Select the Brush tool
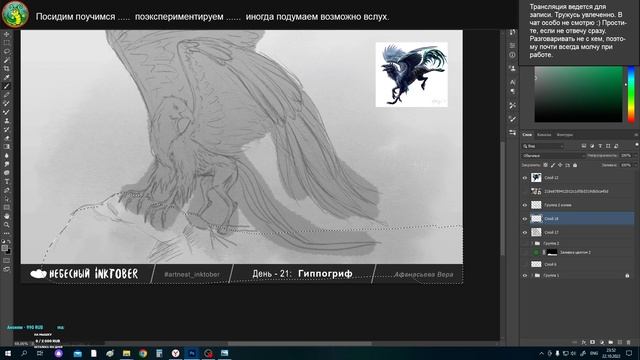This screenshot has height=360, width=640. (x=7, y=86)
